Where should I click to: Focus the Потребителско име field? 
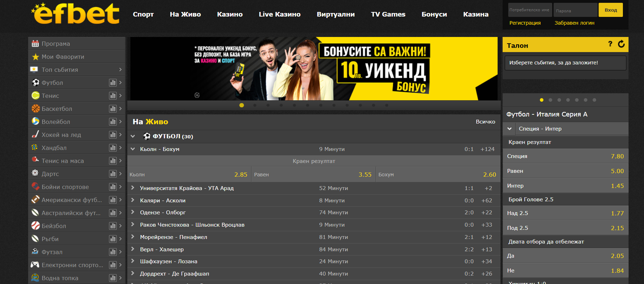[530, 10]
